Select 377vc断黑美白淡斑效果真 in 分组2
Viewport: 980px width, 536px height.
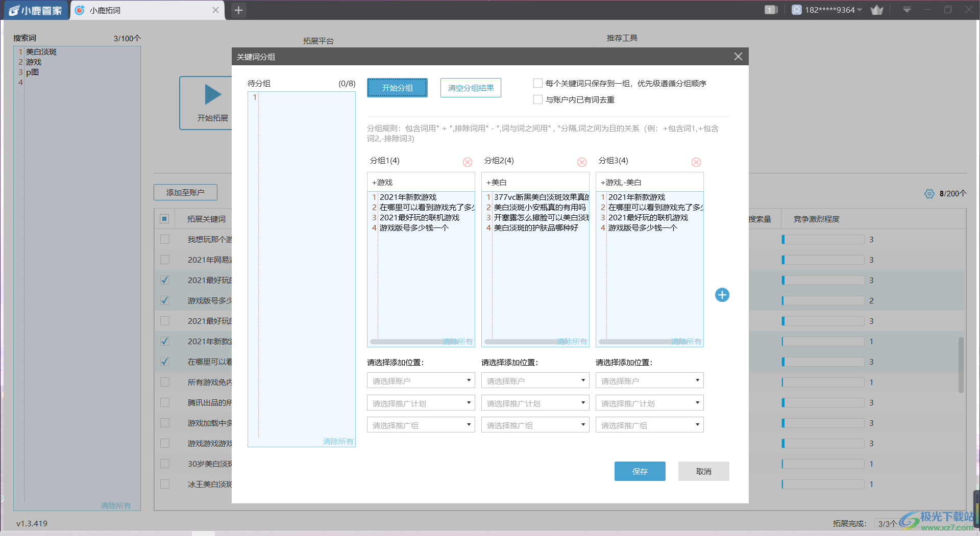pyautogui.click(x=541, y=197)
